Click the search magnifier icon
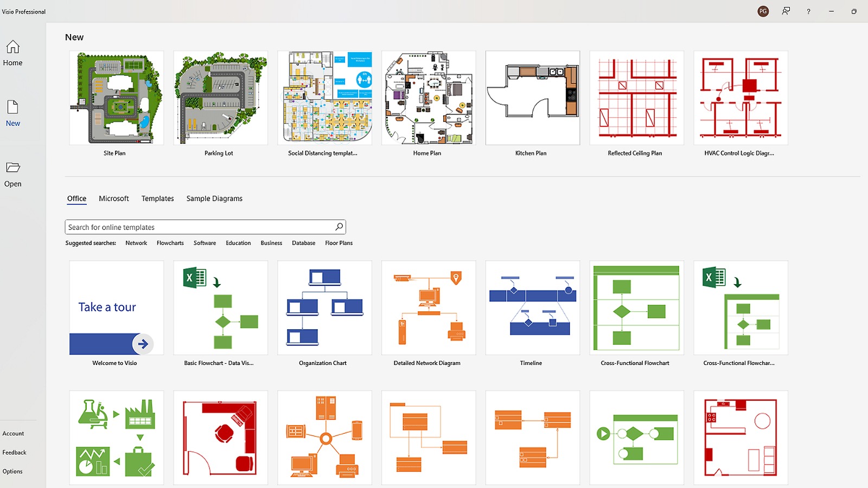The image size is (868, 488). [339, 227]
